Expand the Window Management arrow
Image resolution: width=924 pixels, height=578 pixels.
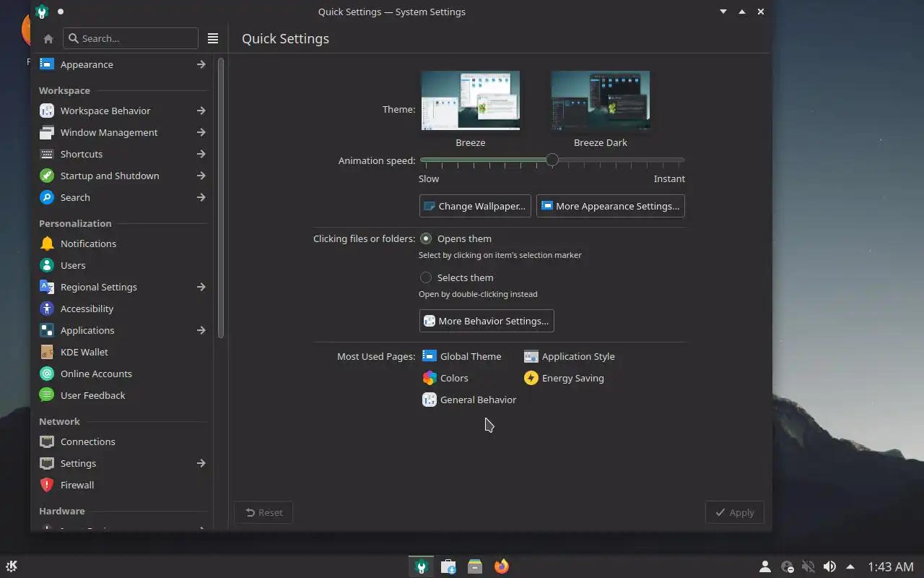pyautogui.click(x=201, y=132)
